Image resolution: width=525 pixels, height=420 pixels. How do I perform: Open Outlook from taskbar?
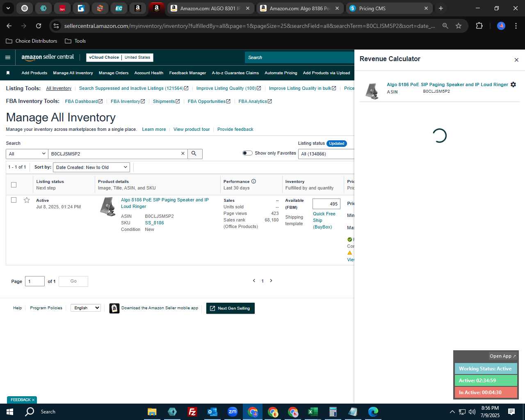click(x=212, y=412)
